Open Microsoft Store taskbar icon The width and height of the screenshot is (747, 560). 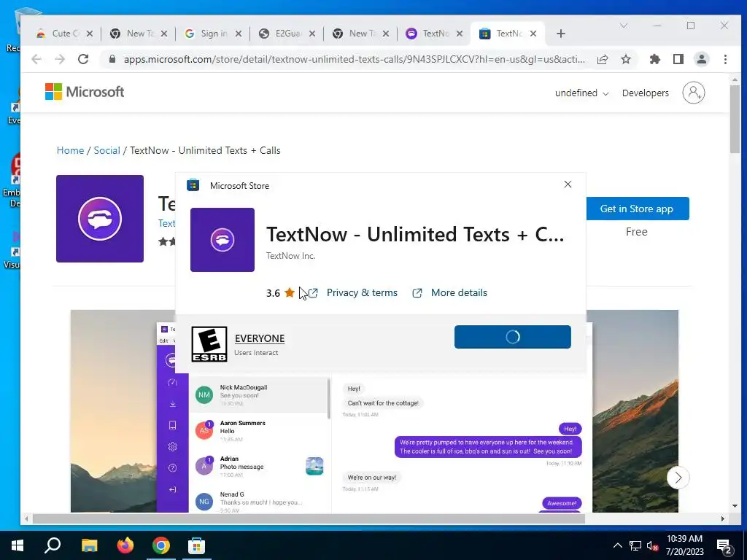pyautogui.click(x=196, y=545)
